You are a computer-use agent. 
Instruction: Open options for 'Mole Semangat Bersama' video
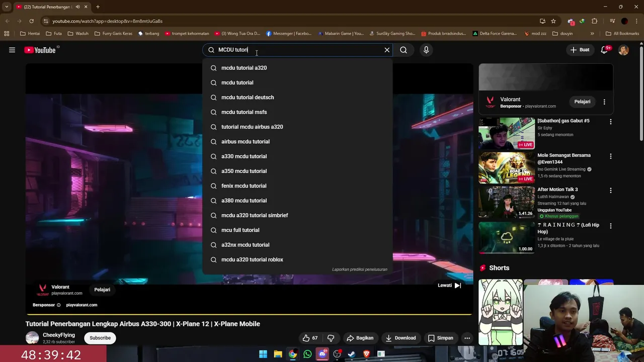click(x=611, y=156)
